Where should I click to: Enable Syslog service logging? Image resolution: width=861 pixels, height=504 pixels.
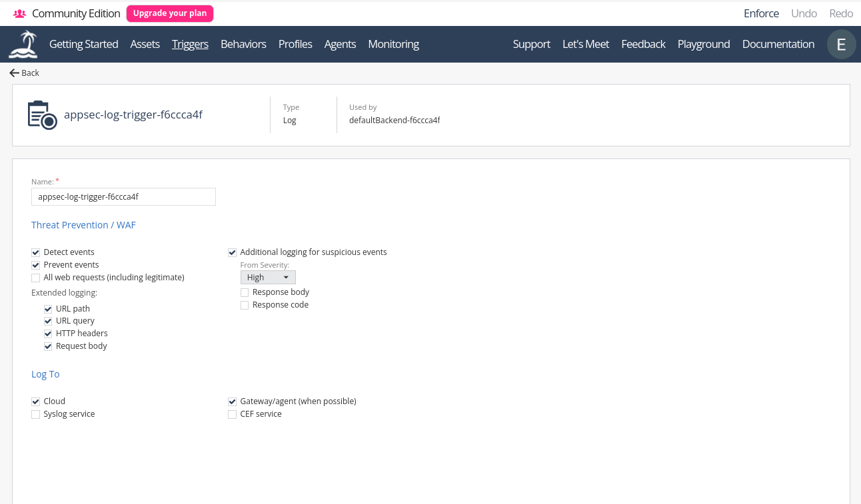tap(36, 414)
